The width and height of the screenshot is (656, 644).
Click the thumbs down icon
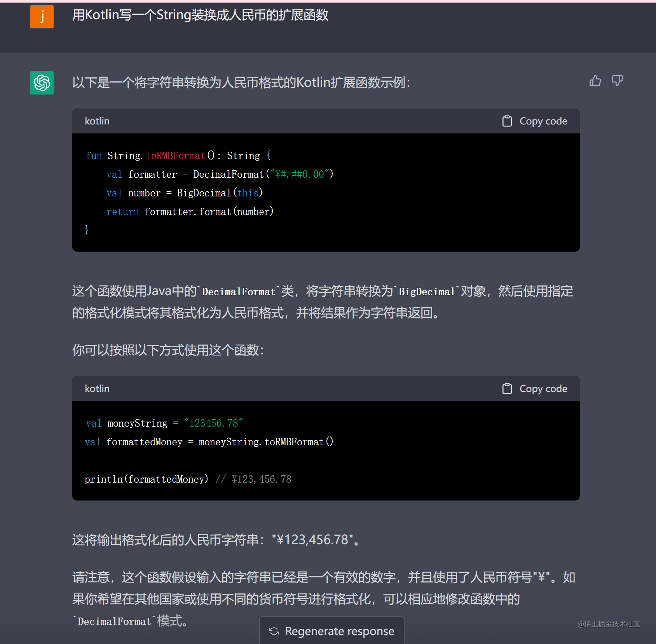point(617,80)
